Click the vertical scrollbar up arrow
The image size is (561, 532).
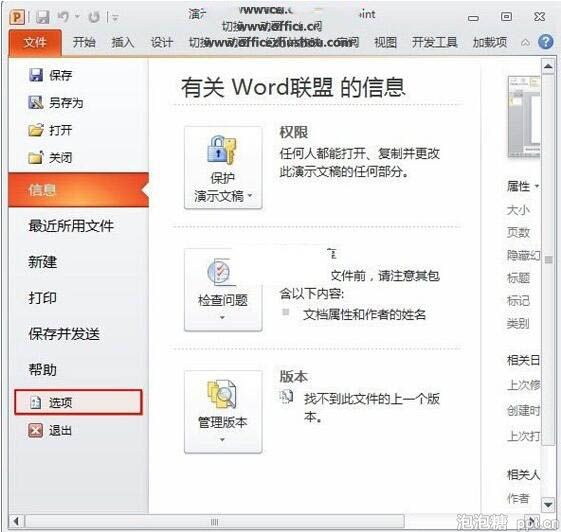548,66
